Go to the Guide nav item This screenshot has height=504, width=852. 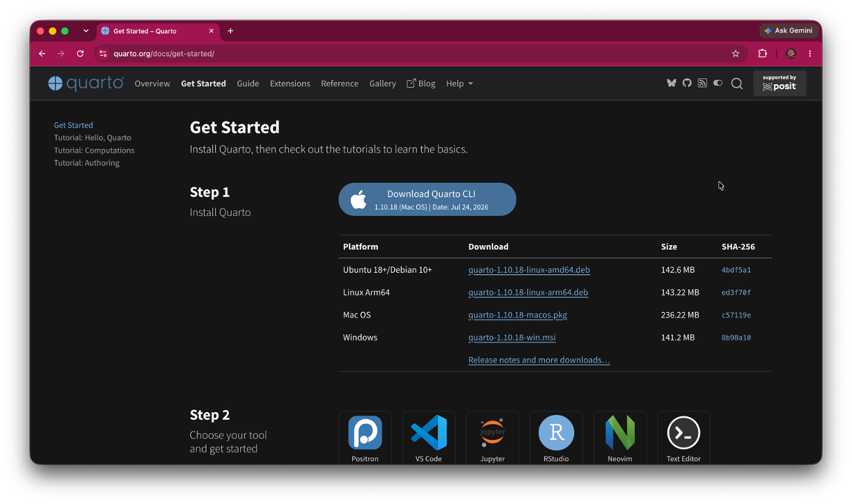248,84
